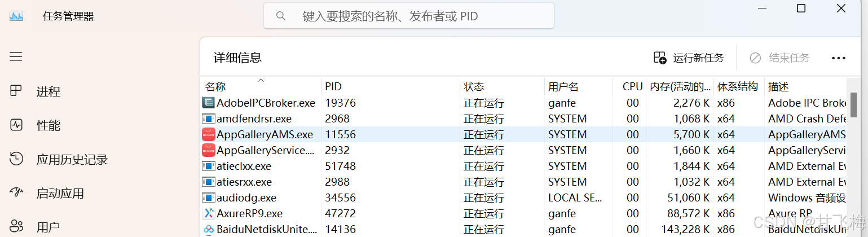This screenshot has width=868, height=237.
Task: Focus the search box for name or PID
Action: (409, 16)
